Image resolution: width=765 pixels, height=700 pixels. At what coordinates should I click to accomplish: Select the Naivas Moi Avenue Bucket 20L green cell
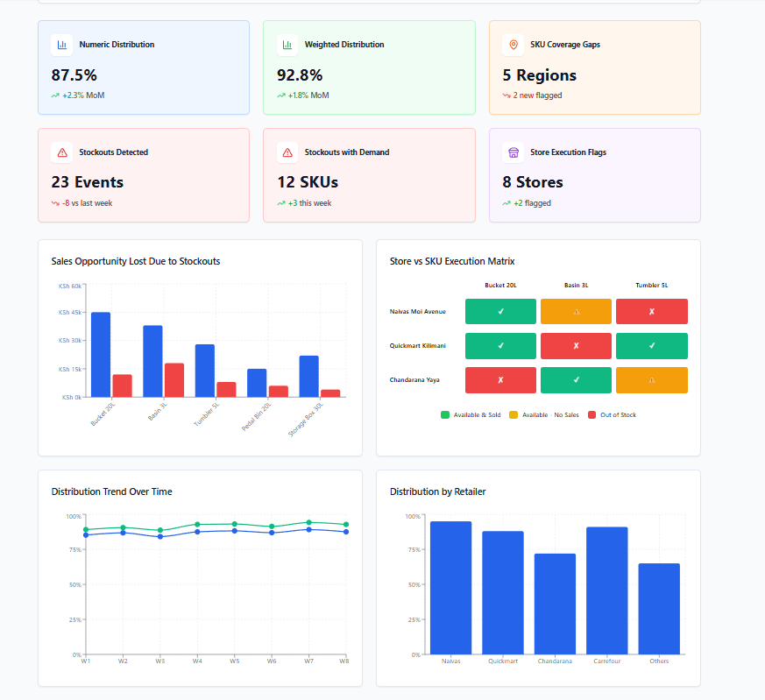pyautogui.click(x=500, y=311)
